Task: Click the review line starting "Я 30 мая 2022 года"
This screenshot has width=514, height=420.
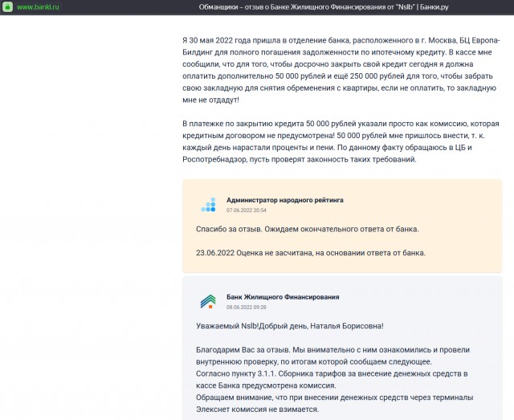Action: pos(341,40)
